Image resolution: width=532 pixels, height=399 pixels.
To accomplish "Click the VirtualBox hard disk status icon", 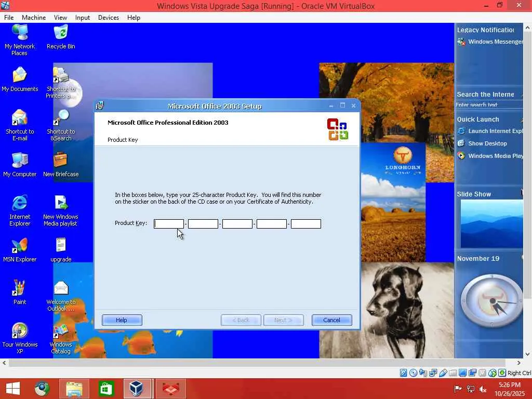I will click(x=403, y=373).
